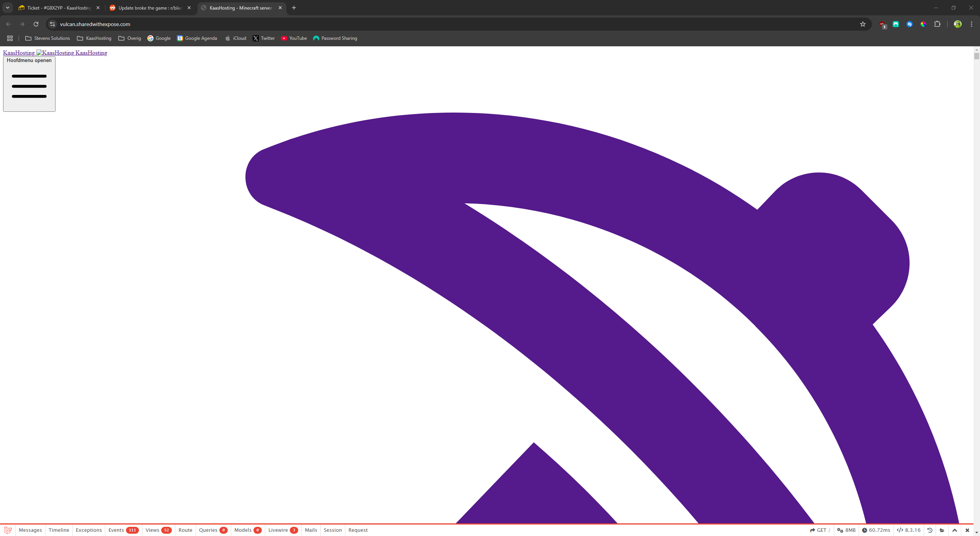Open the Messages debugbar tab
Viewport: 980px width, 536px height.
(x=30, y=530)
